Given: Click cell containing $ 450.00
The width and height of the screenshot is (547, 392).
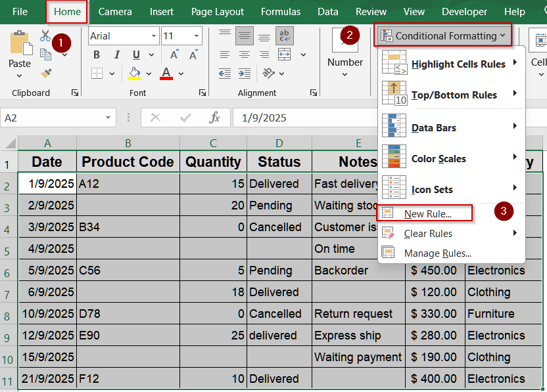Looking at the screenshot, I should coord(435,271).
